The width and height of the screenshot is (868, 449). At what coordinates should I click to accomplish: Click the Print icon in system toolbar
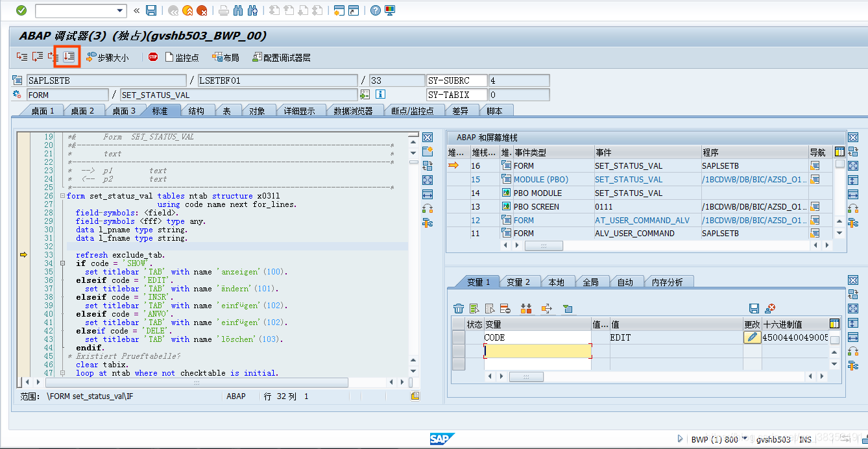click(x=223, y=10)
